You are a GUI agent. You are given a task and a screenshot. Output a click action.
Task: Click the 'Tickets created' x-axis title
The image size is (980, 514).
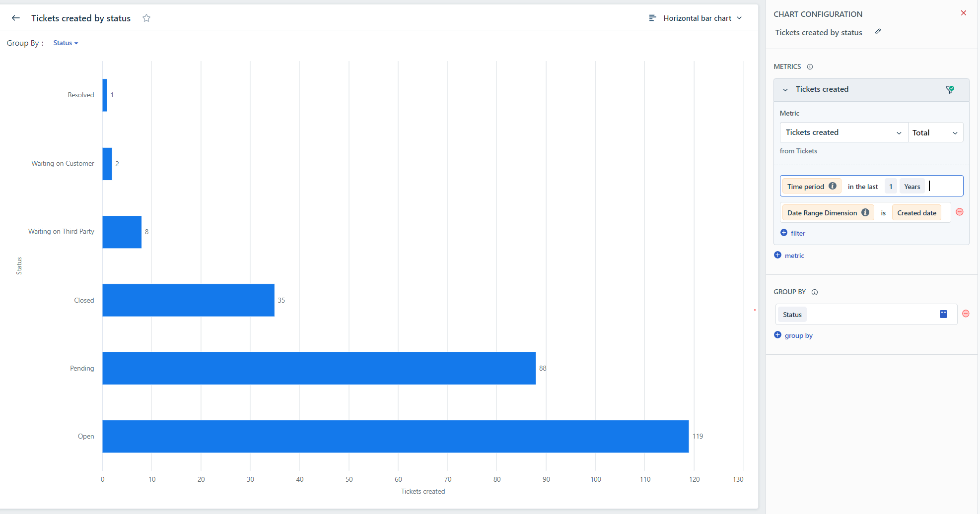[423, 491]
